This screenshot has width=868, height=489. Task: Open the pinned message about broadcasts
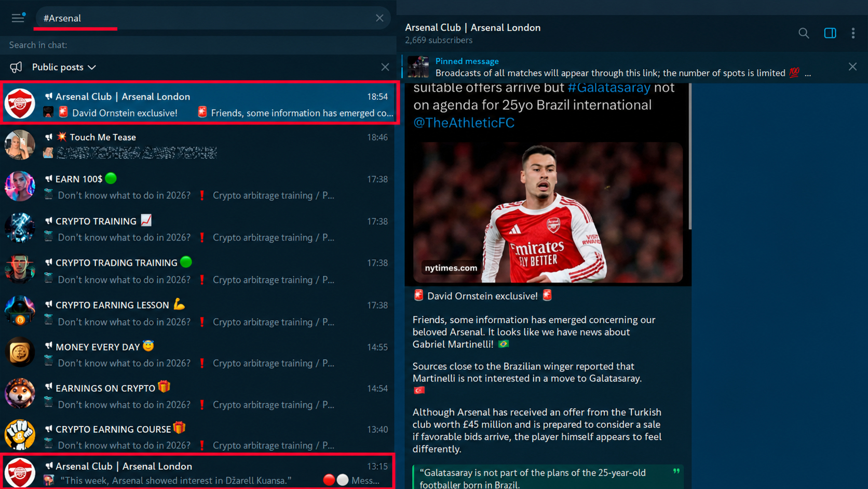[x=623, y=67]
